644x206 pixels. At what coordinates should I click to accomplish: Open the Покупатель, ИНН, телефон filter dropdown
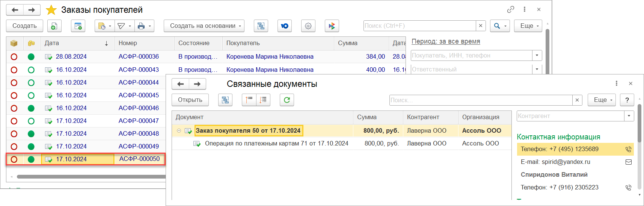click(537, 56)
